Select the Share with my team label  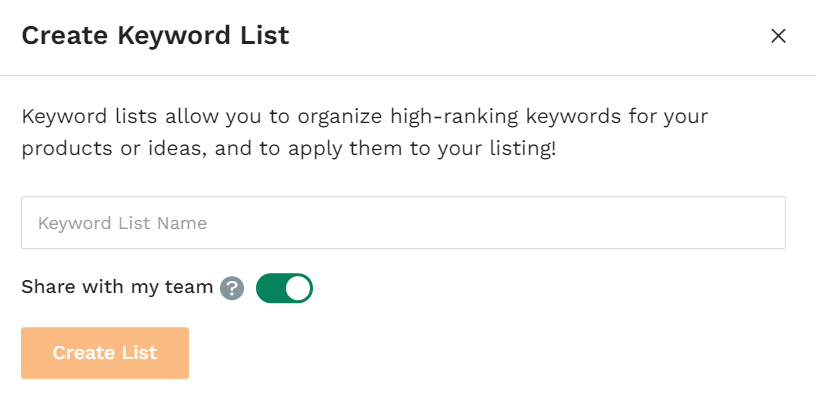click(x=117, y=287)
